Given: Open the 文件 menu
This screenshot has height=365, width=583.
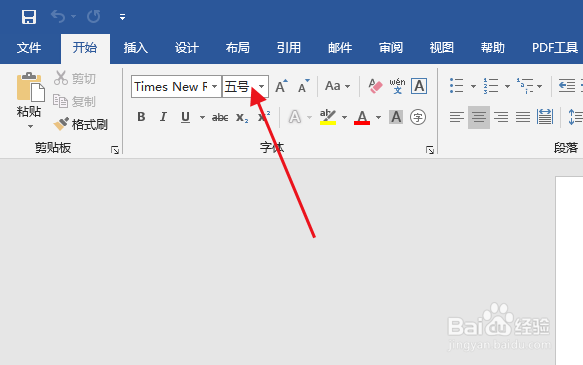Looking at the screenshot, I should click(x=29, y=48).
